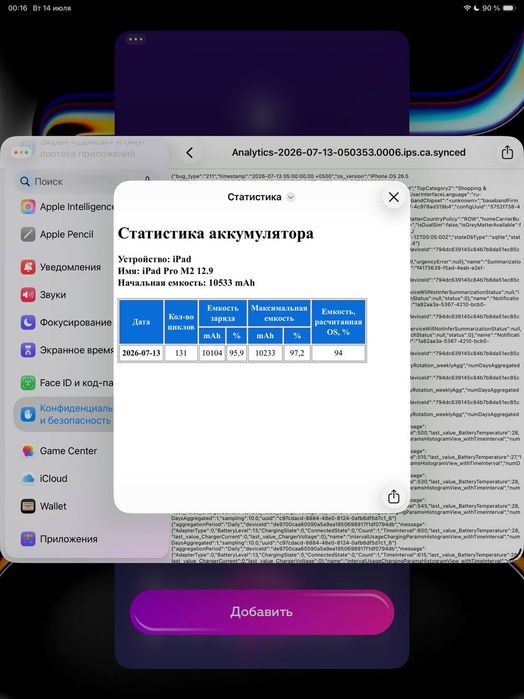Image resolution: width=524 pixels, height=699 pixels.
Task: Open Apple Intelligence settings
Action: [67, 207]
